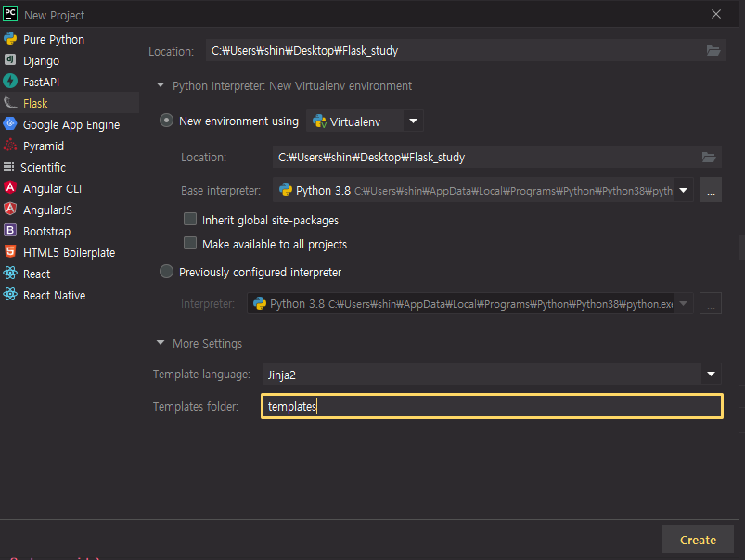745x560 pixels.
Task: Click the Python icon in Base interpreter field
Action: click(x=286, y=190)
